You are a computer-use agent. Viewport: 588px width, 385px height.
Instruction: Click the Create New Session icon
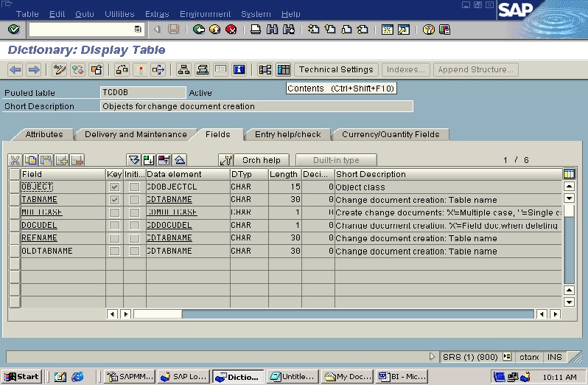388,30
